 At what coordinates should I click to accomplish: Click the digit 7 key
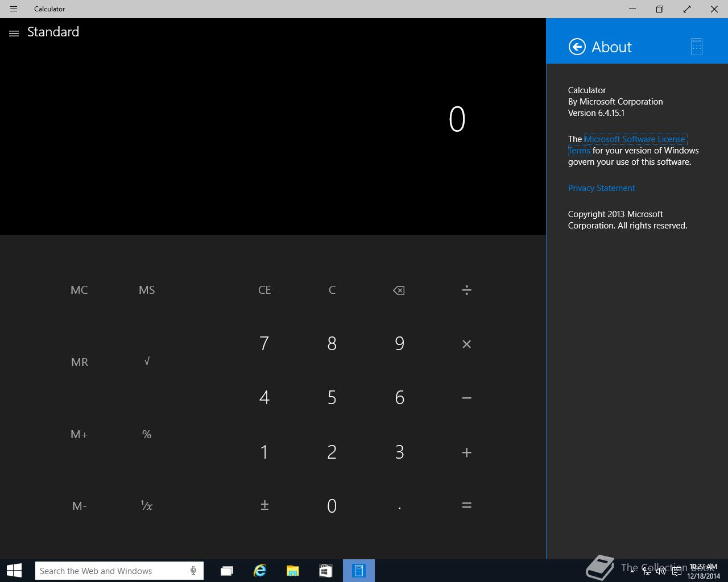tap(264, 344)
